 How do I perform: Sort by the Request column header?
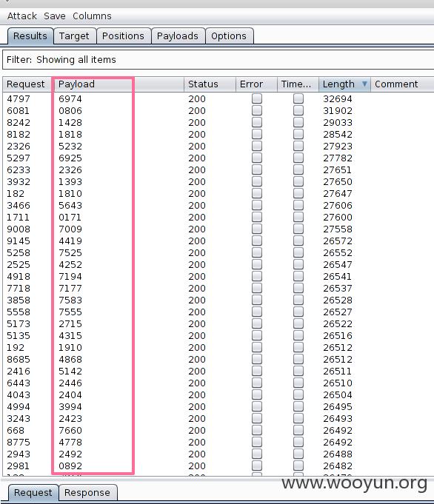click(x=26, y=84)
